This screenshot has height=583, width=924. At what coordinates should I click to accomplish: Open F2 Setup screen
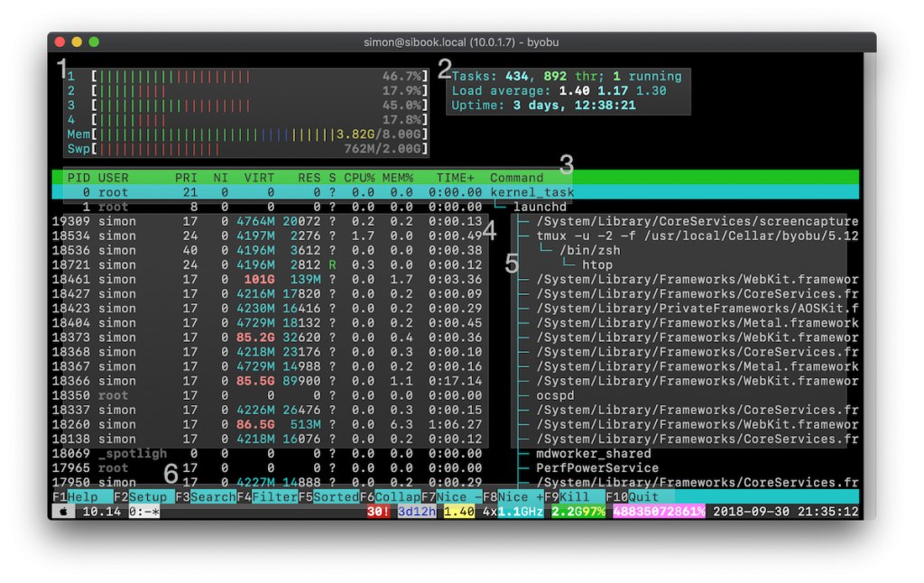144,497
